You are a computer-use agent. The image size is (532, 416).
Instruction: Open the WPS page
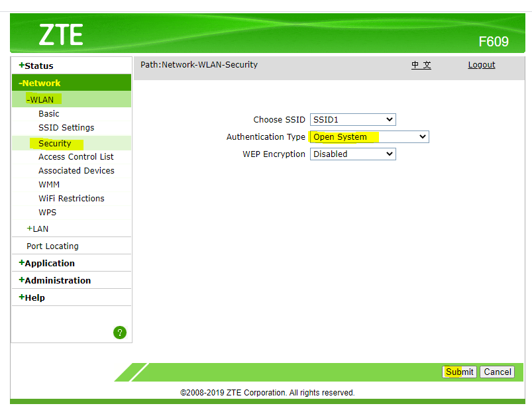click(x=48, y=213)
